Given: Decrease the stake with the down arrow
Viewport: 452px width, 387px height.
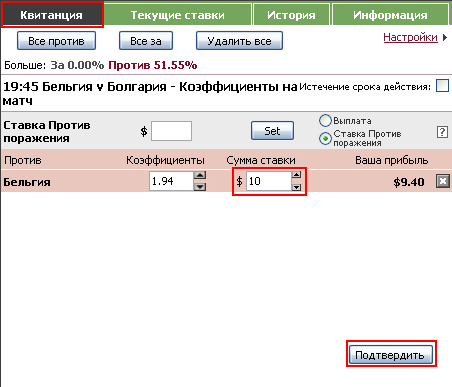Looking at the screenshot, I should click(x=296, y=187).
